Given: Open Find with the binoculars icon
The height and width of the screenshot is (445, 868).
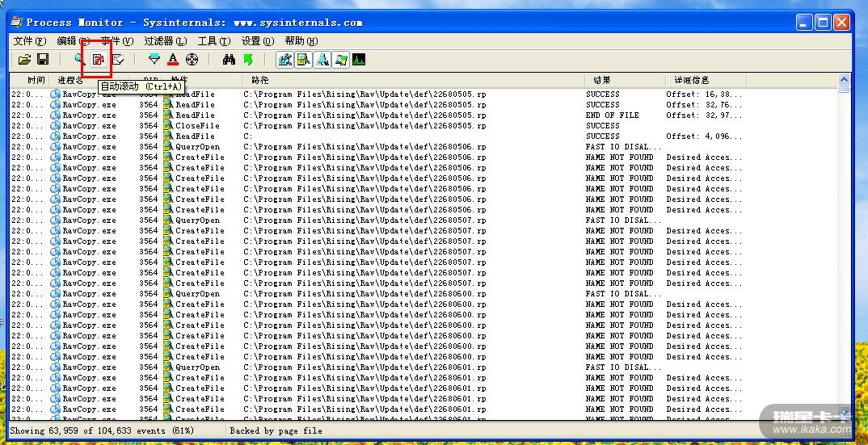Looking at the screenshot, I should click(x=230, y=59).
